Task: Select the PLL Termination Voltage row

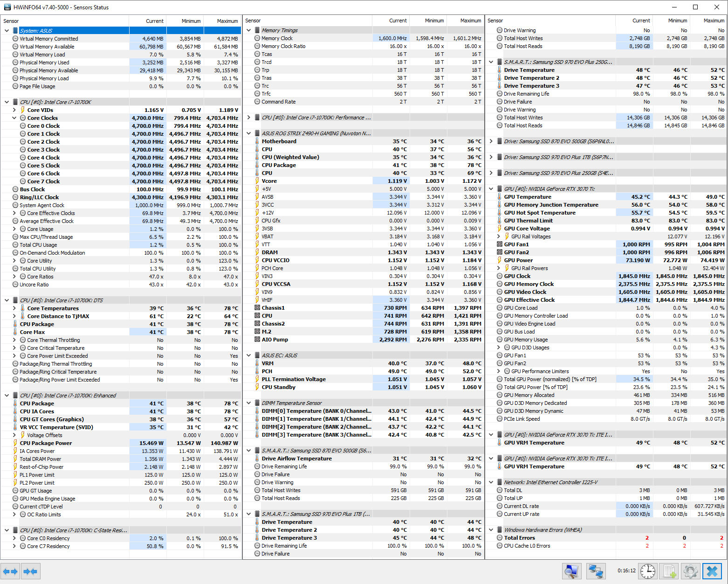Action: click(364, 379)
